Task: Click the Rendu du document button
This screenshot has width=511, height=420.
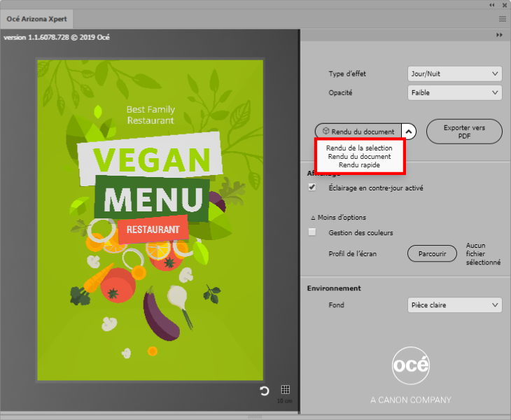Action: pyautogui.click(x=358, y=132)
